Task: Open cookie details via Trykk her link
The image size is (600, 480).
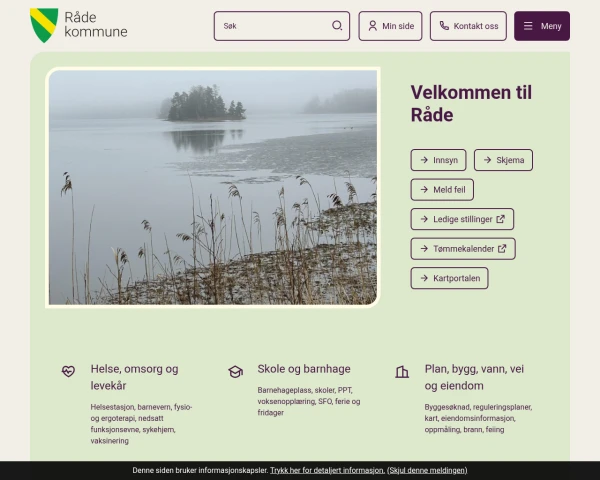Action: pos(328,470)
